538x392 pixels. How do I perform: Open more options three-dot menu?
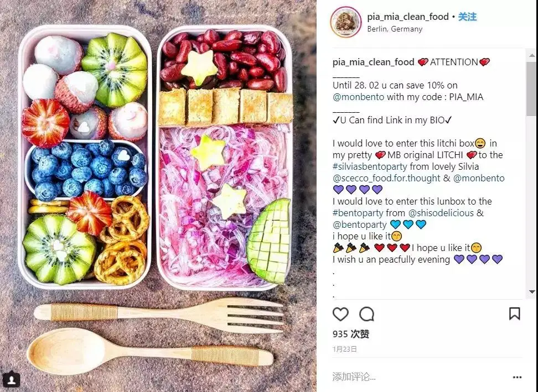pyautogui.click(x=517, y=377)
